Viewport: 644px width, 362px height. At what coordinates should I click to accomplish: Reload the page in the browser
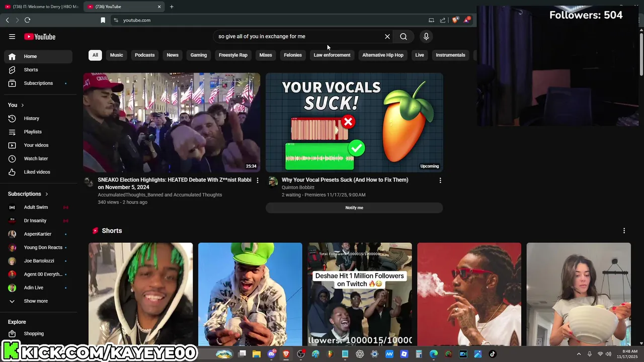27,20
